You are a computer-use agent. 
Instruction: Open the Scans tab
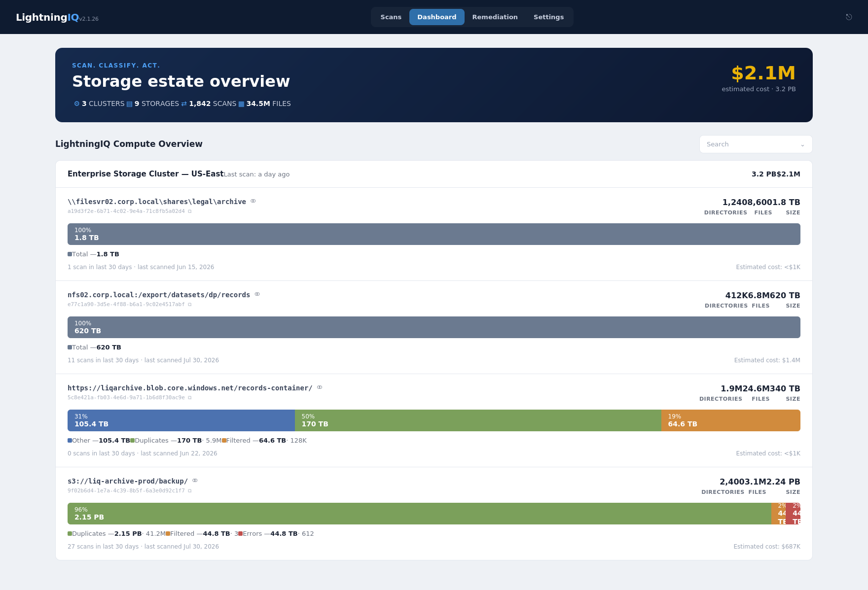point(391,17)
